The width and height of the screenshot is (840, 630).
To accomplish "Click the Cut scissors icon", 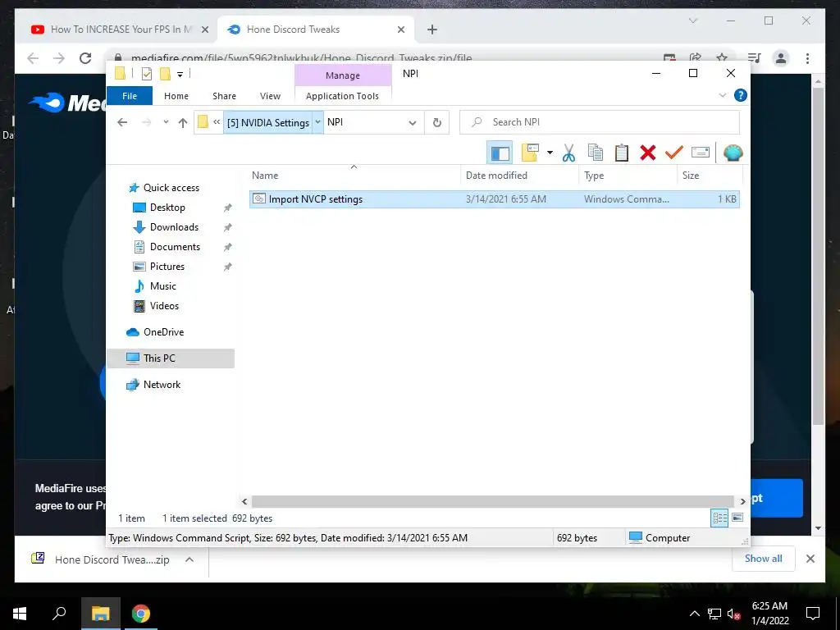I will point(568,153).
